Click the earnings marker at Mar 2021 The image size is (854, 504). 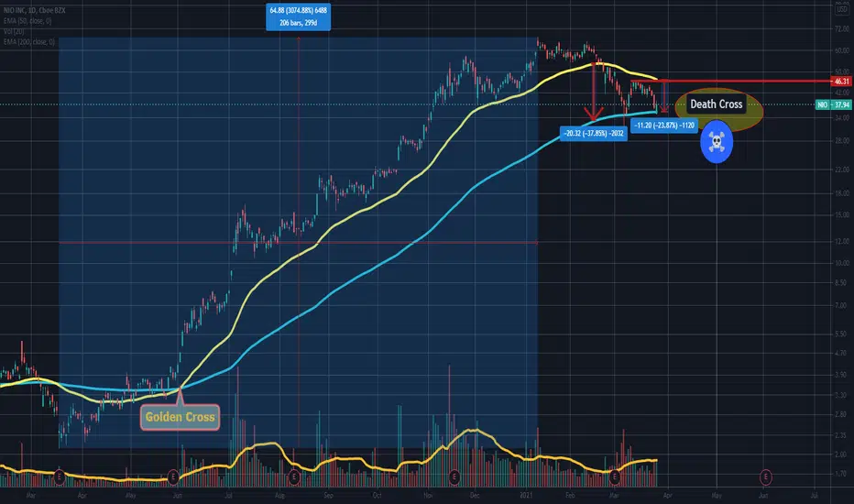click(614, 477)
